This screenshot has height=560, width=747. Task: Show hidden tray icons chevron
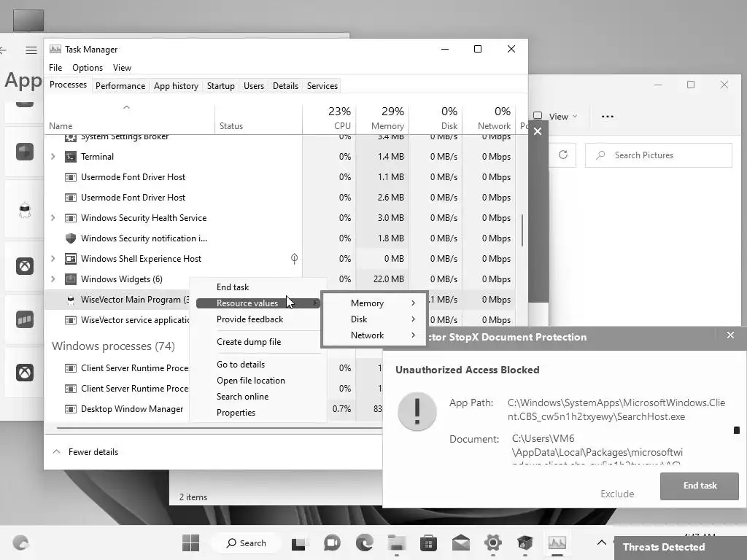coord(602,542)
